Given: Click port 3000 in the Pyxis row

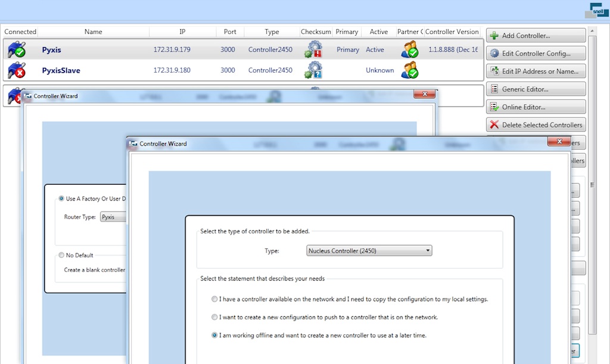Looking at the screenshot, I should (228, 49).
